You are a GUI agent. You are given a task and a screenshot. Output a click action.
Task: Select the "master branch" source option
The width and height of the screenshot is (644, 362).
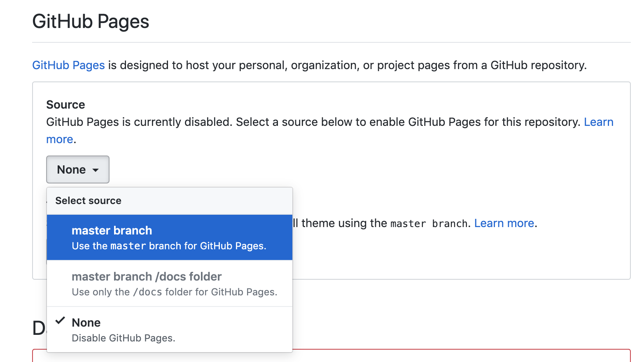point(112,230)
